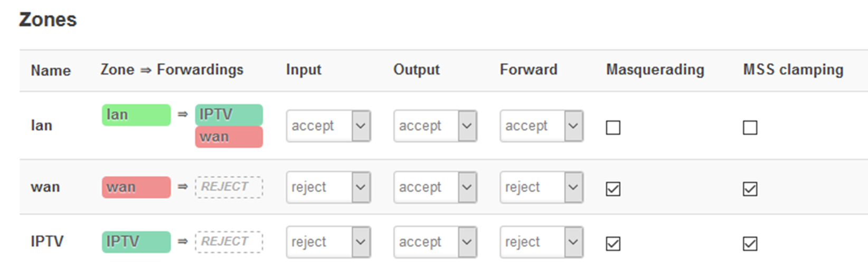Open Forward dropdown for wan zone
The height and width of the screenshot is (275, 868).
(x=541, y=187)
